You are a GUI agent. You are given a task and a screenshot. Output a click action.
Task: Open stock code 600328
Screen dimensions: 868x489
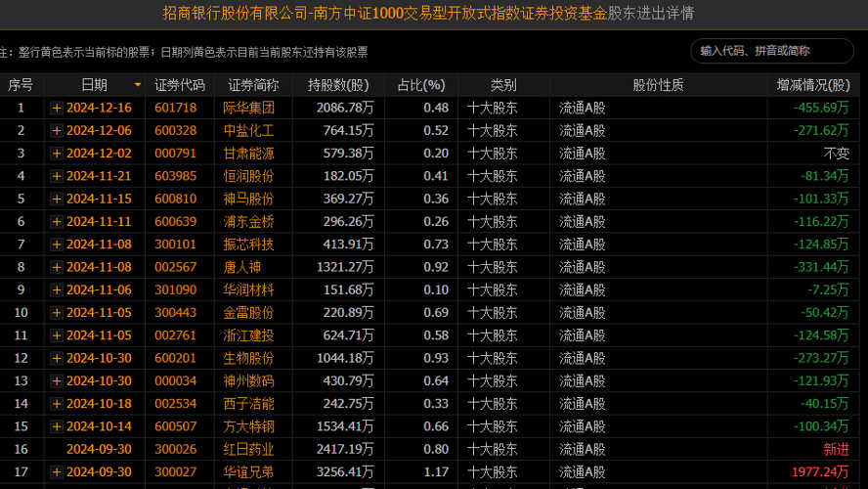176,131
